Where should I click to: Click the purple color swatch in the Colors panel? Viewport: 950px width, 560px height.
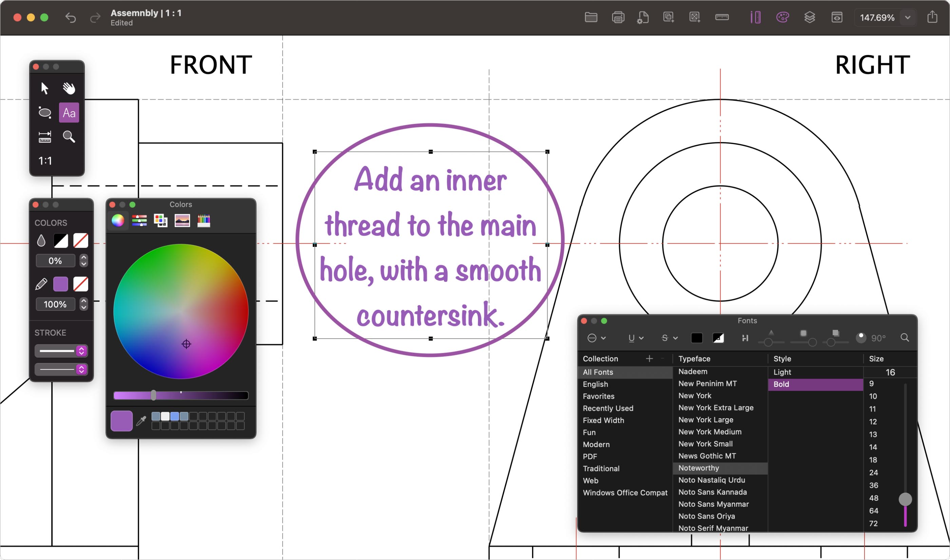tap(121, 421)
